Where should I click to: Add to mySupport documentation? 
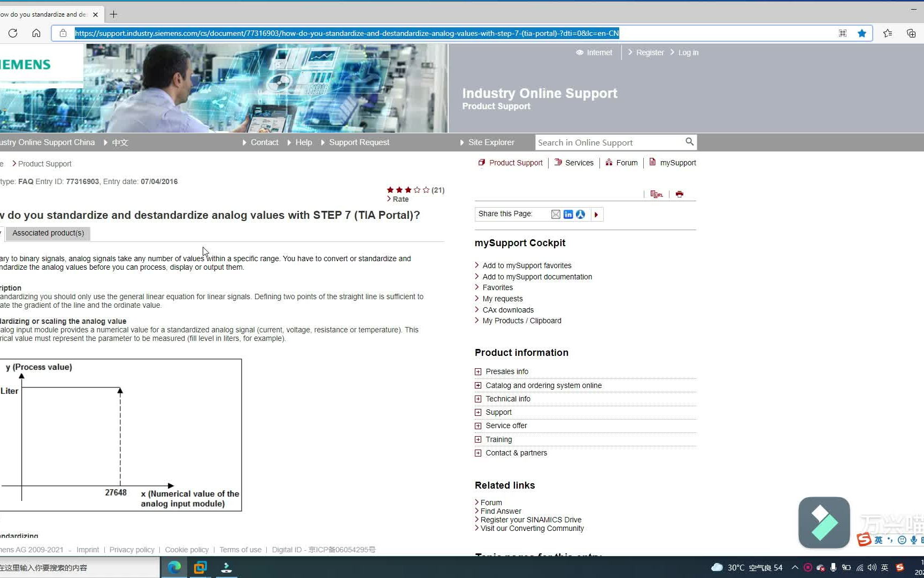pos(537,277)
